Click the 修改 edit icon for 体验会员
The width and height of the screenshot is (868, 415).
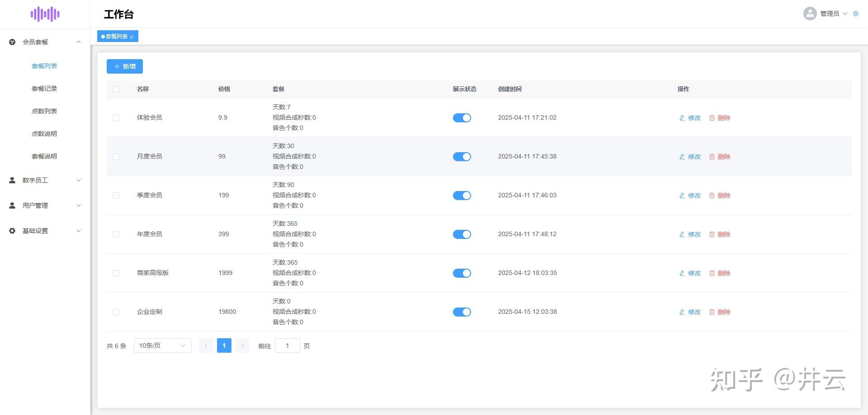682,118
